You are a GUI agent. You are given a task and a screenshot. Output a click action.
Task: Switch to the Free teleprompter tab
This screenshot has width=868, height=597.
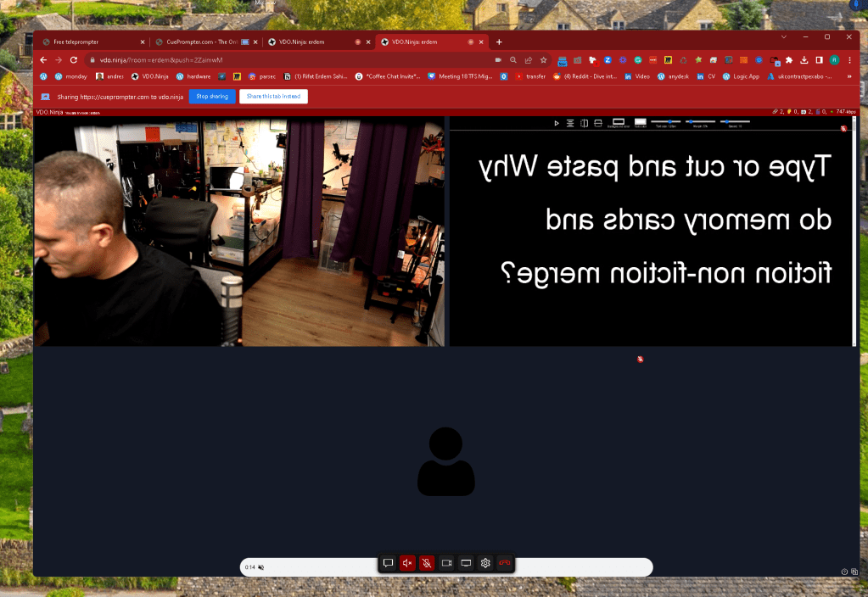click(x=93, y=42)
